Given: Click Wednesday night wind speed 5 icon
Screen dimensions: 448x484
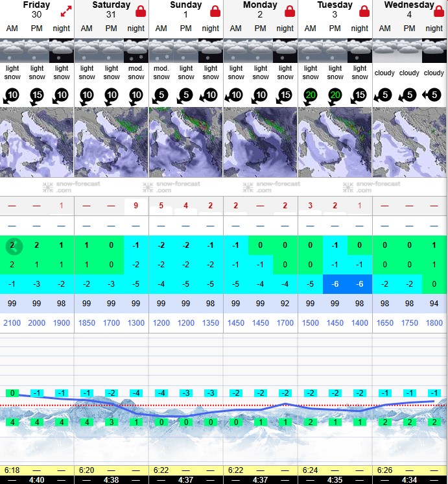Looking at the screenshot, I should point(432,95).
